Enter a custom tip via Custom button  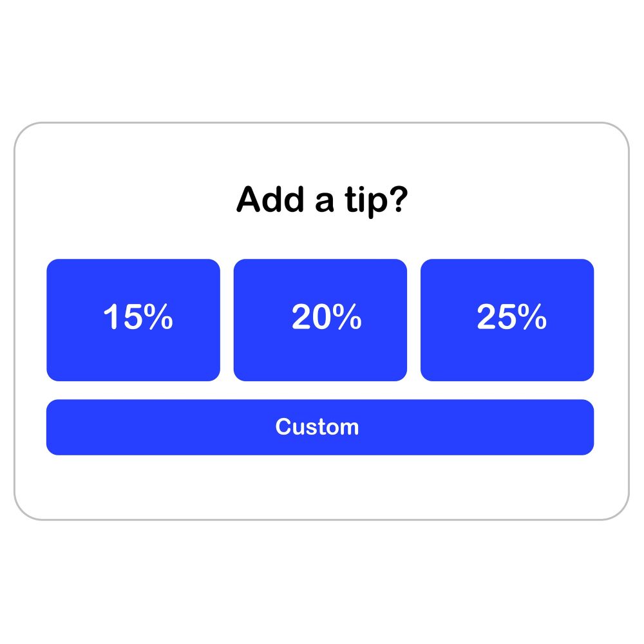coord(320,427)
